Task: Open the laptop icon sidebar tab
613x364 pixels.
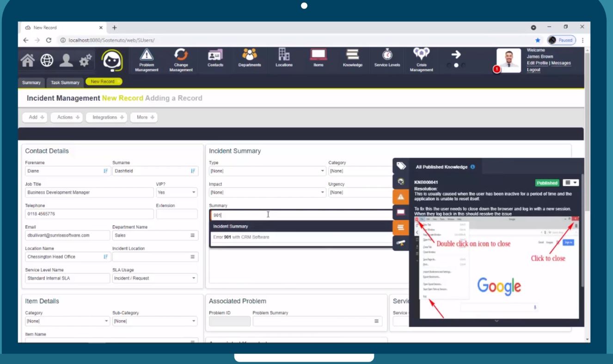Action: pyautogui.click(x=401, y=212)
